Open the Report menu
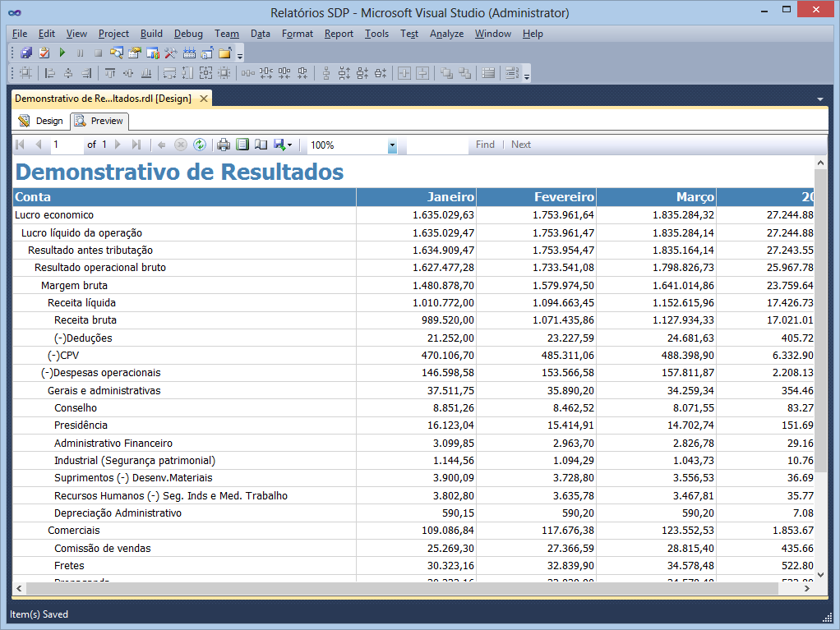The image size is (840, 630). pyautogui.click(x=339, y=34)
